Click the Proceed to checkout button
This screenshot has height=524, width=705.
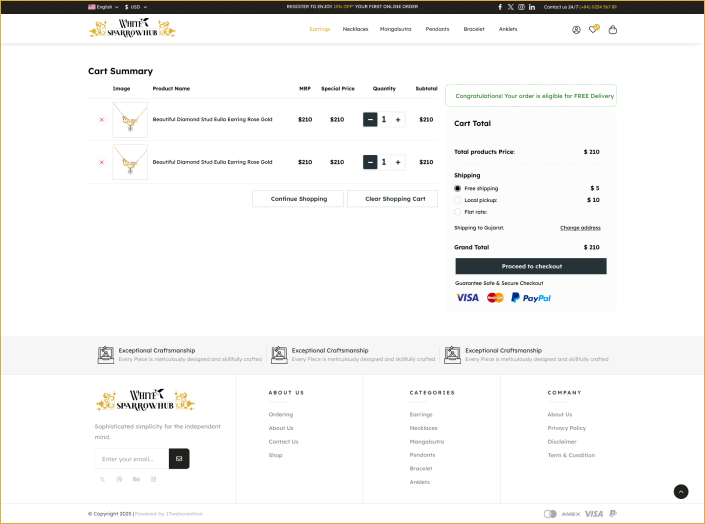(x=531, y=266)
